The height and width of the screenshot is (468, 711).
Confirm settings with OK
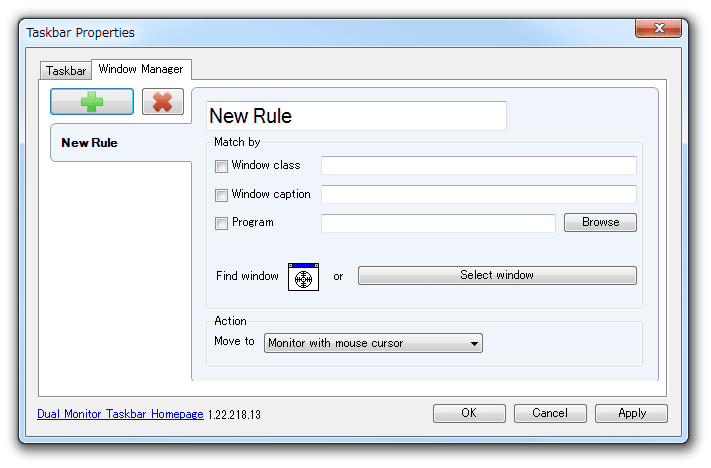(469, 413)
